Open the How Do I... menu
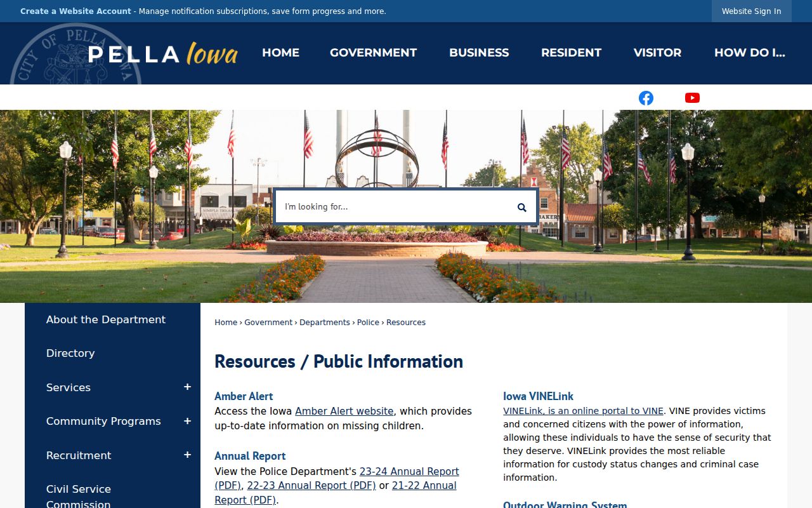Screen dimensions: 812x508 (749, 53)
